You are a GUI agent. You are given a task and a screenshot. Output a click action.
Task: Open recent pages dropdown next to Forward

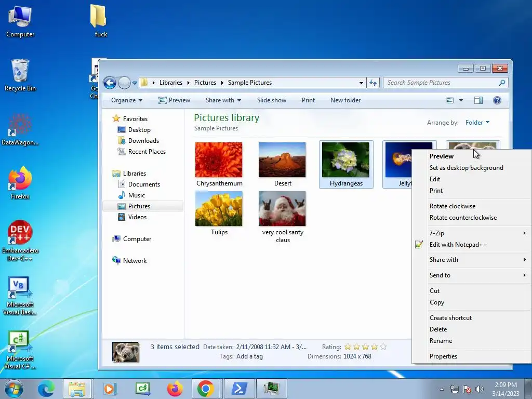pos(135,83)
